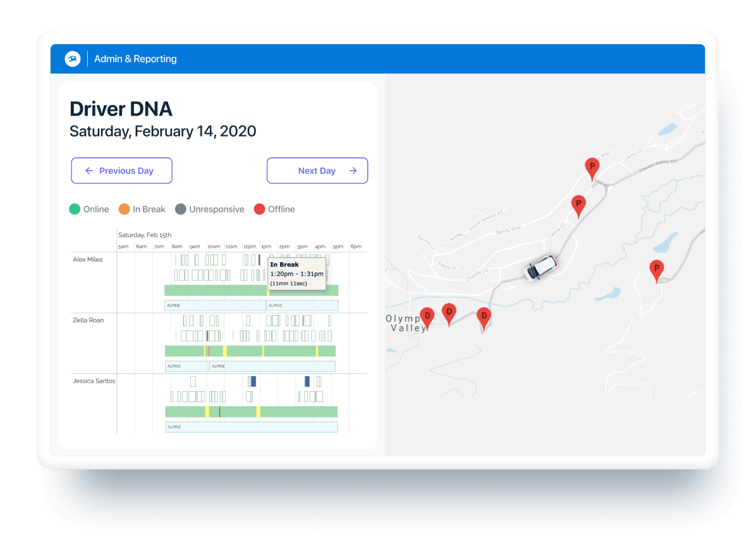Toggle the In Break legend item
756x539 pixels.
[142, 209]
